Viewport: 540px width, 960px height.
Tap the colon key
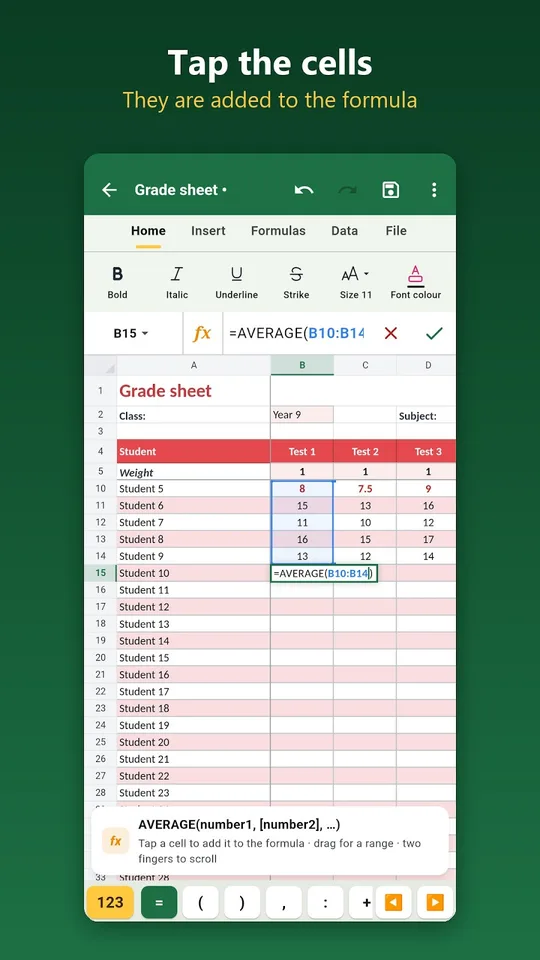pyautogui.click(x=325, y=902)
